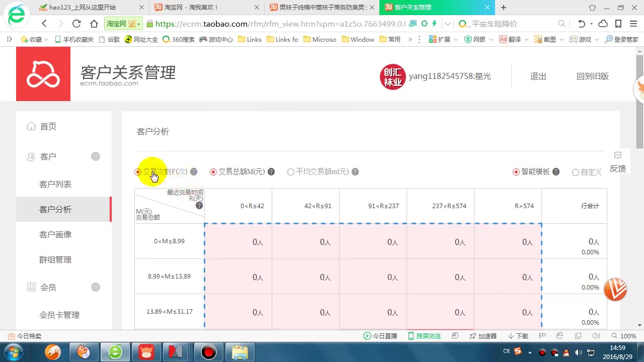The width and height of the screenshot is (644, 362).
Task: Click the R>574 column header
Action: [x=508, y=206]
